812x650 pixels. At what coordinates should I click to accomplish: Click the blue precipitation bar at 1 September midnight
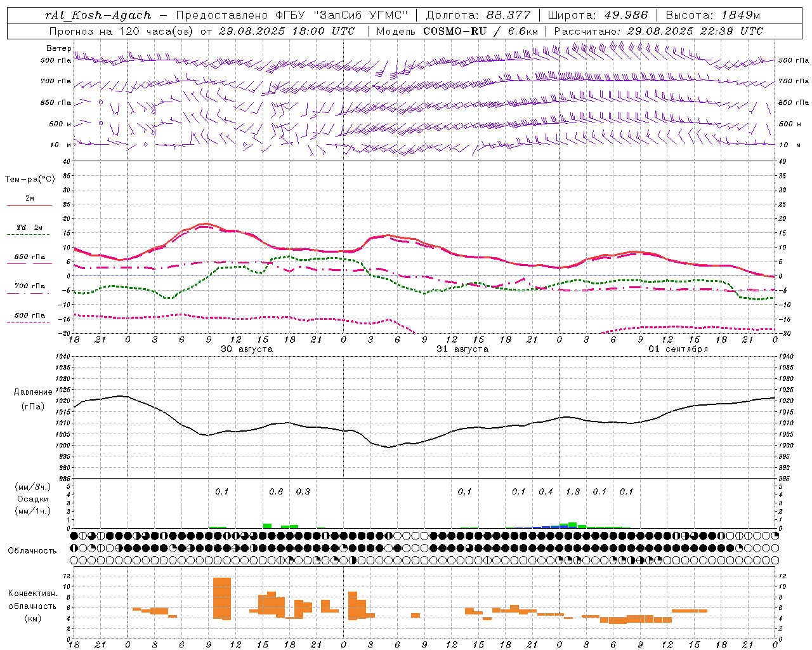click(x=563, y=526)
